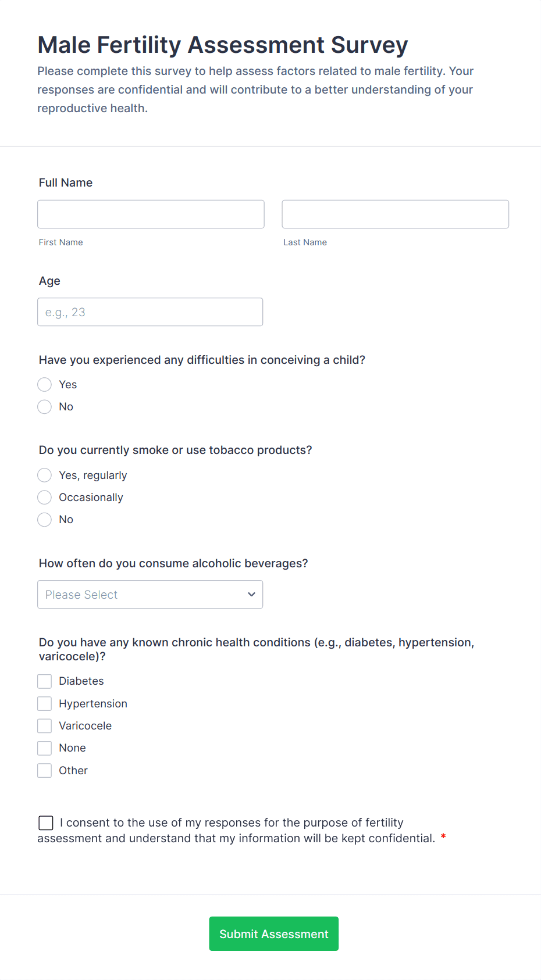Select No for conceiving difficulties
This screenshot has width=541, height=980.
(x=45, y=407)
